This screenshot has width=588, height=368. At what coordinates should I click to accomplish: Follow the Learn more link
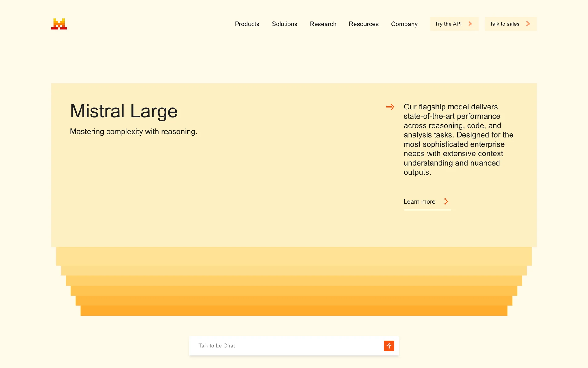coord(419,201)
